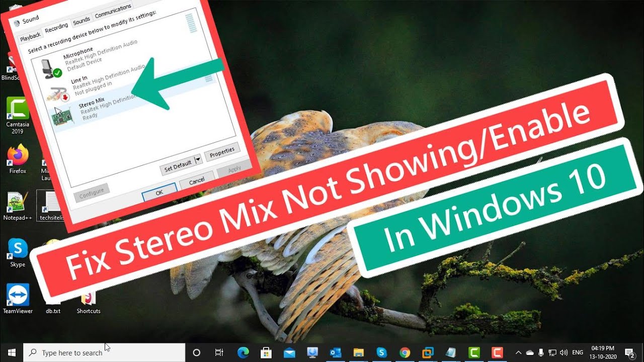Switch input language via ENG indicator
Screen dimensions: 644x362
[x=578, y=352]
